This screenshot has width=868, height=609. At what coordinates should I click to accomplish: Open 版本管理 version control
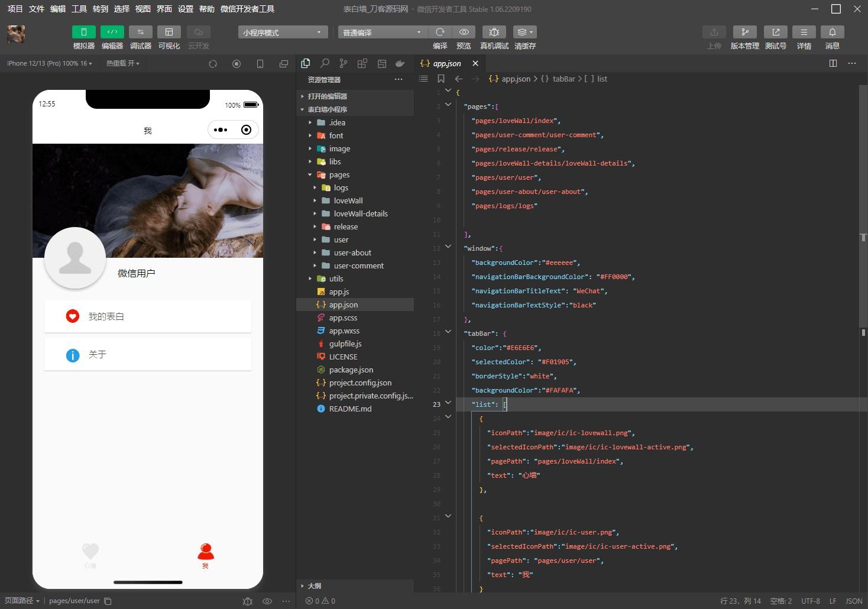(744, 32)
